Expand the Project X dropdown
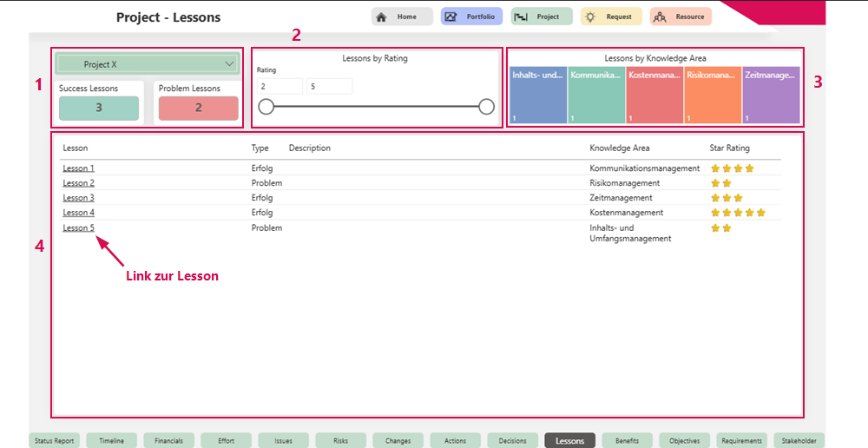Viewport: 868px width, 448px height. pos(229,64)
